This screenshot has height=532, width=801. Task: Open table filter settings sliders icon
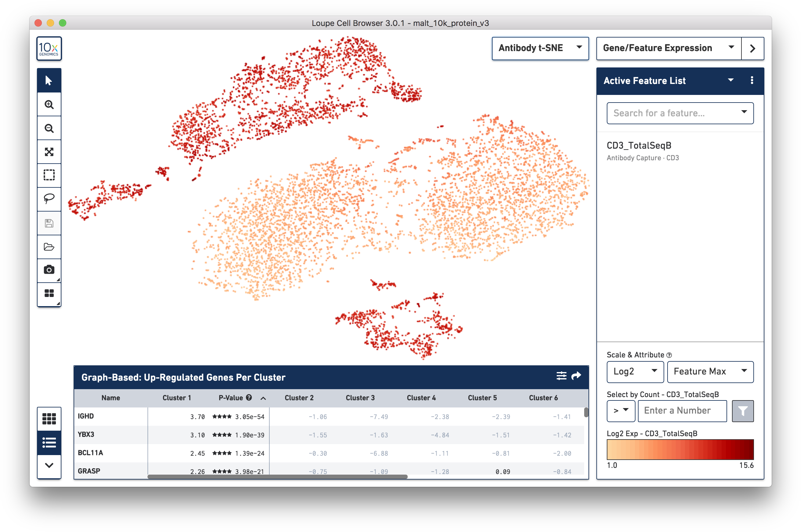561,376
